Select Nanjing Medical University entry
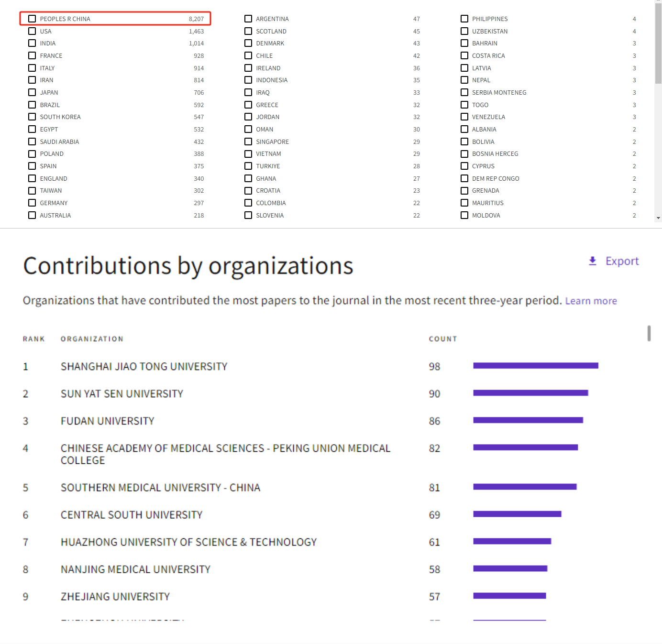 click(x=136, y=569)
